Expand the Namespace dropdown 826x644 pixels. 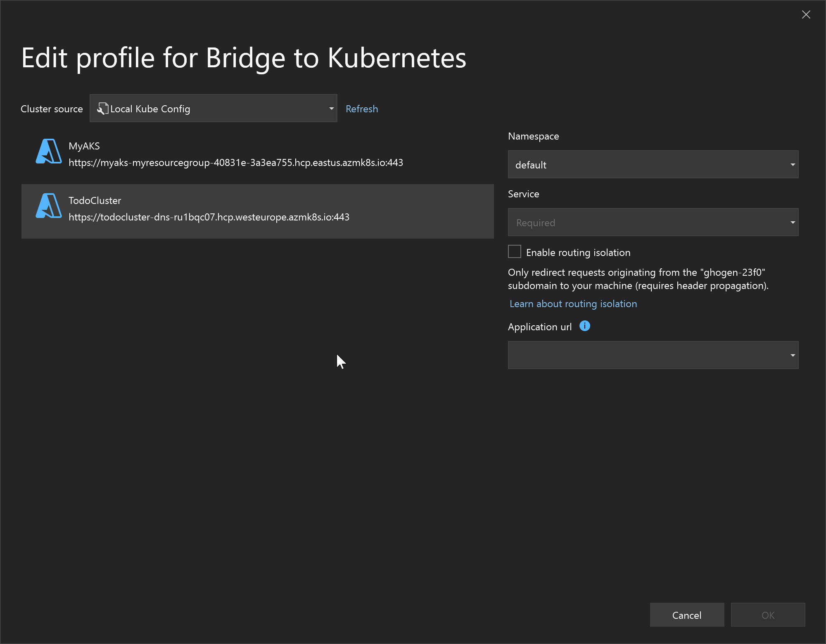[x=792, y=164]
